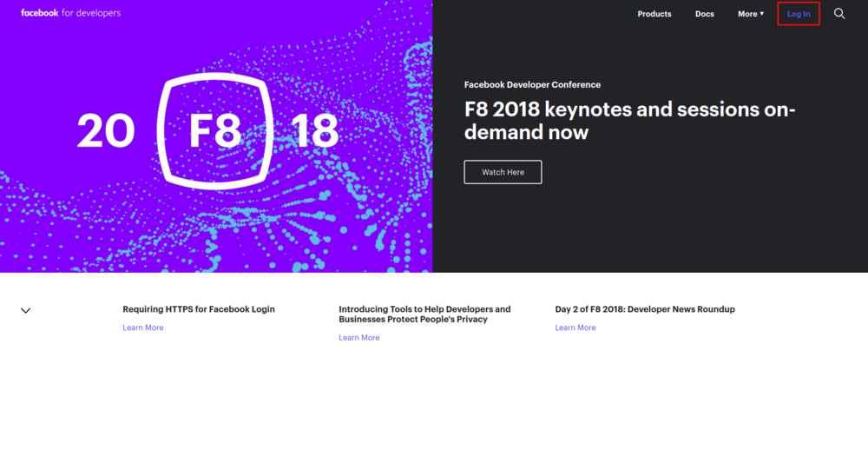The image size is (868, 450).
Task: Select the Introducing Tools to Help Developers headline
Action: point(424,314)
